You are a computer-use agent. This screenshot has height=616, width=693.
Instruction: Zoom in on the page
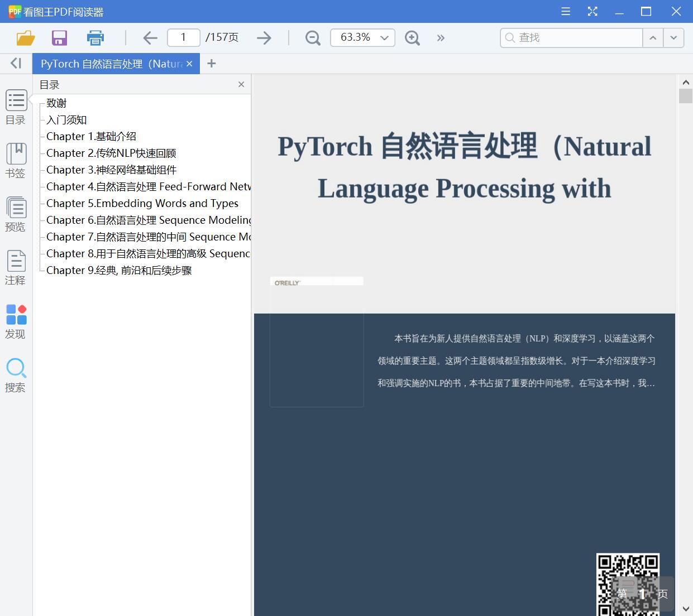tap(412, 37)
